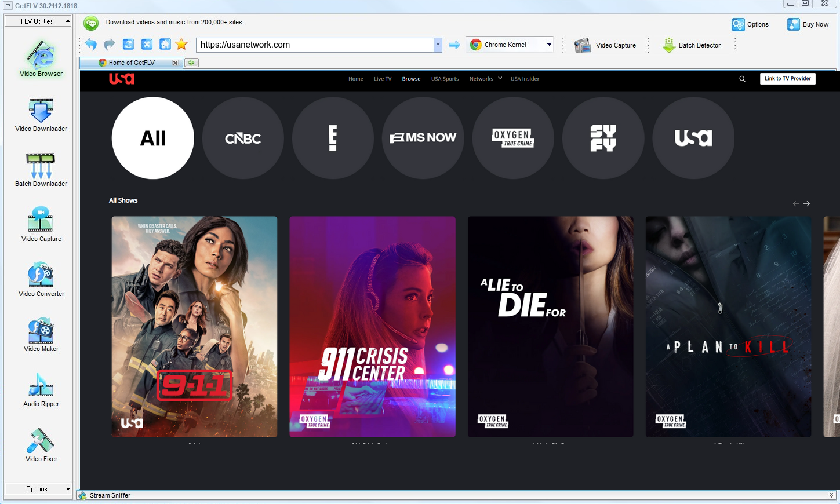This screenshot has width=840, height=504.
Task: Click Buy Now
Action: click(x=808, y=24)
